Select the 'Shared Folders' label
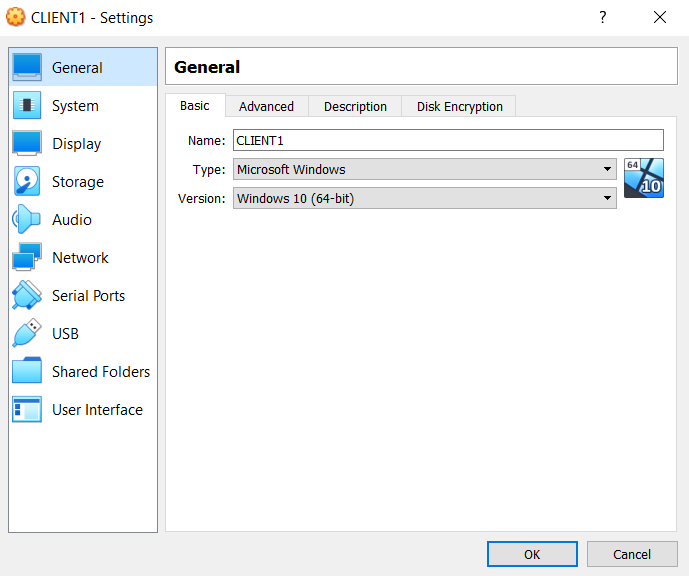This screenshot has width=689, height=576. [101, 372]
